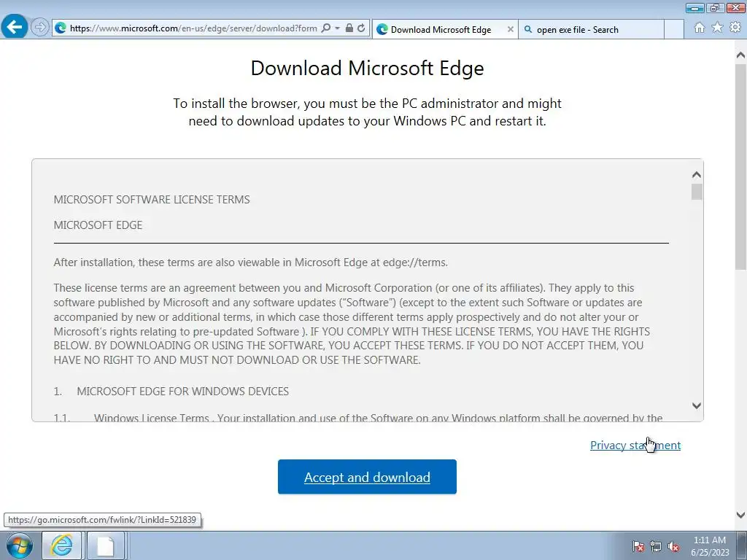
Task: Click '1. MICROSOFT EDGE FOR WINDOWS DEVICES' heading
Action: [x=171, y=392]
